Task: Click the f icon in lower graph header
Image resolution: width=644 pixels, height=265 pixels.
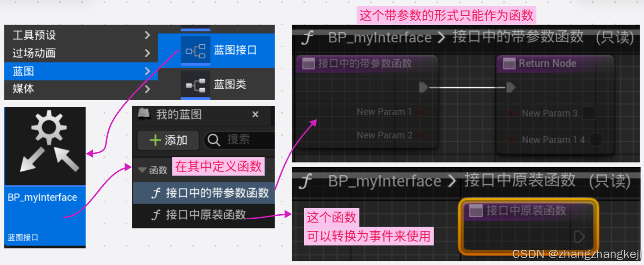Action: 306,181
